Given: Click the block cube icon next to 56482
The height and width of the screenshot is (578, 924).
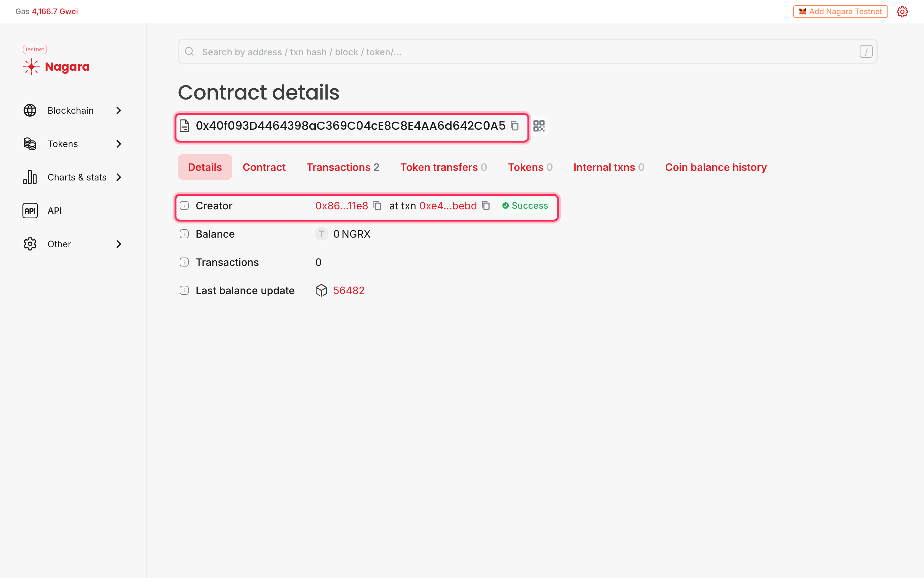Looking at the screenshot, I should pos(321,291).
